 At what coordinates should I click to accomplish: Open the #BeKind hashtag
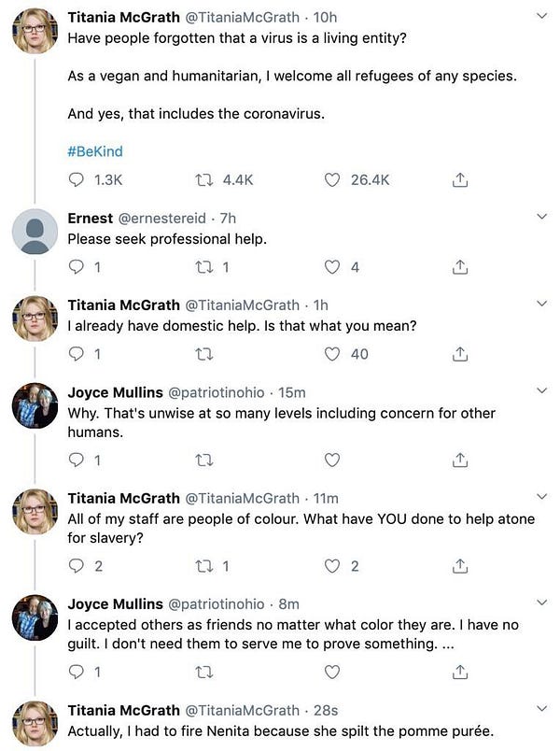tap(95, 150)
